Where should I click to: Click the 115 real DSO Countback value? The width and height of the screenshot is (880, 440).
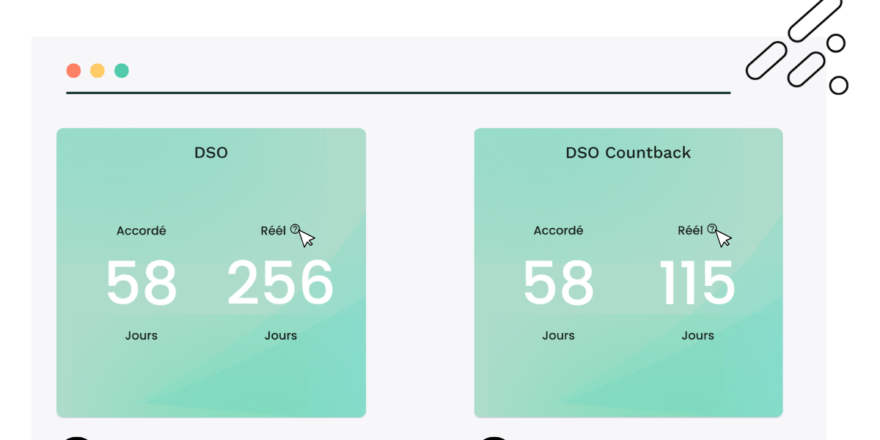click(697, 284)
